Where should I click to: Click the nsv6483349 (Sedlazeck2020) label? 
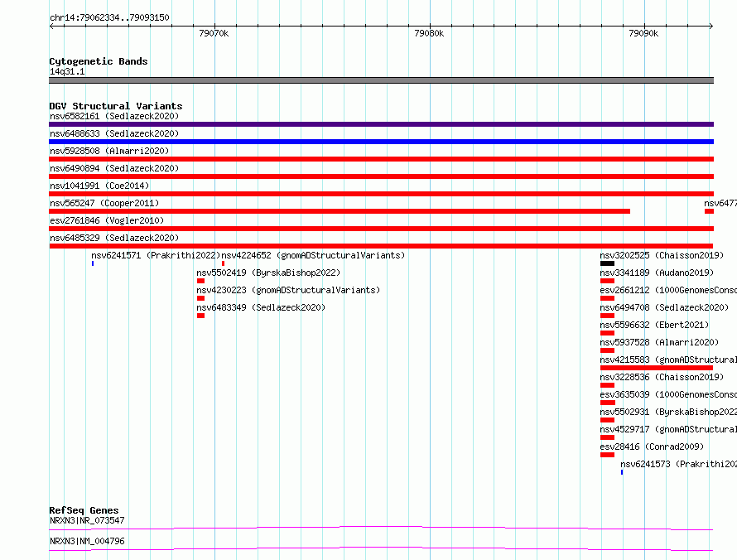pos(261,307)
